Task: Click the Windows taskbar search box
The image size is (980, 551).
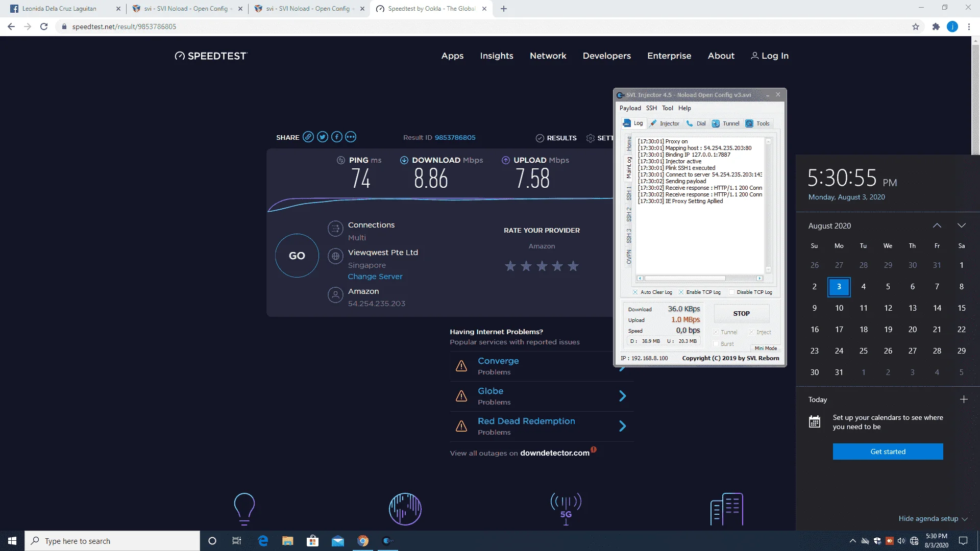Action: (112, 541)
